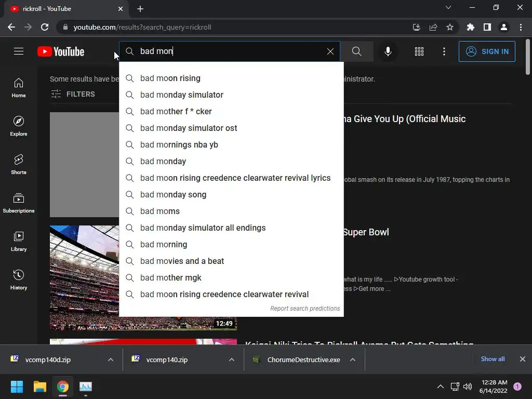Expand options for ChorumeDestructive.exe download
532x399 pixels.
[353, 360]
